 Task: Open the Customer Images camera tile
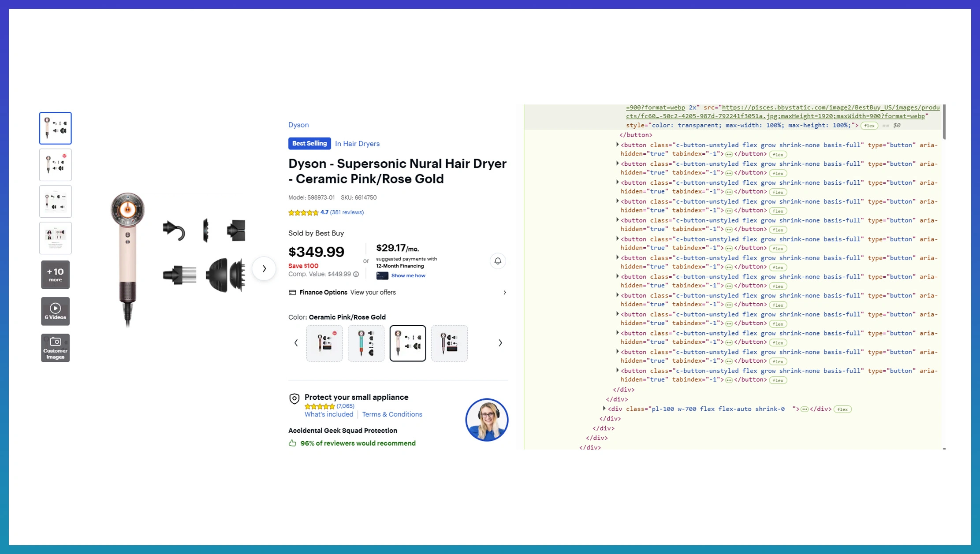55,348
